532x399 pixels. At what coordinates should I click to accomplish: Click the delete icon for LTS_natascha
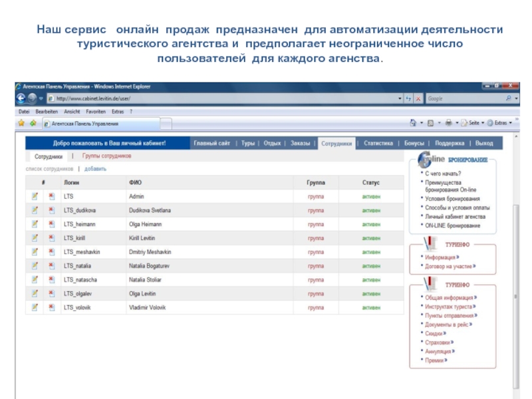(51, 279)
